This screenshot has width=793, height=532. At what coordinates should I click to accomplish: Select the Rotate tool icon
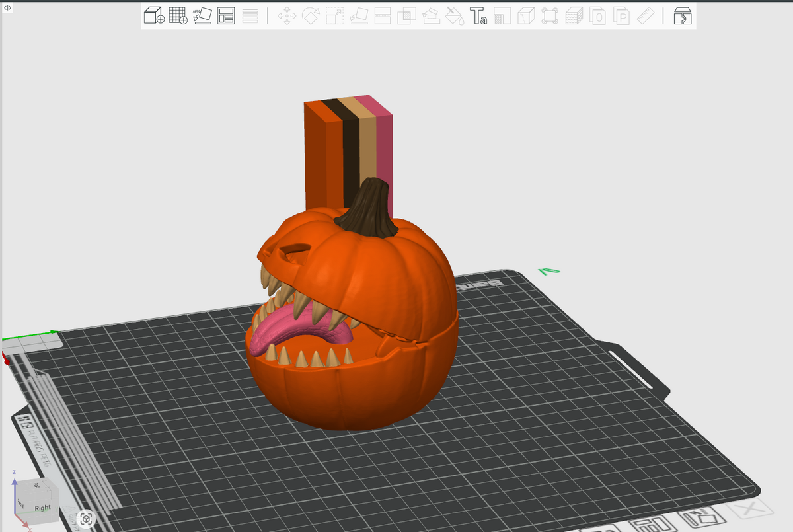coord(311,16)
